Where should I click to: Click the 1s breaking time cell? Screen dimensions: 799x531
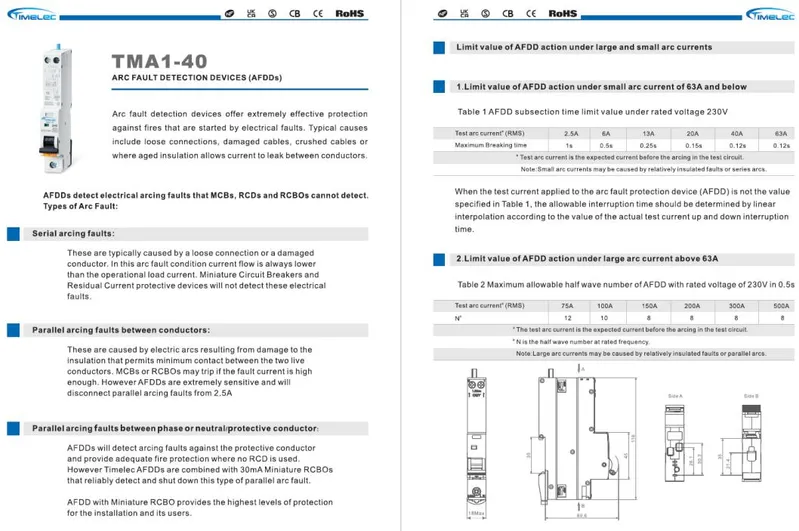(569, 146)
